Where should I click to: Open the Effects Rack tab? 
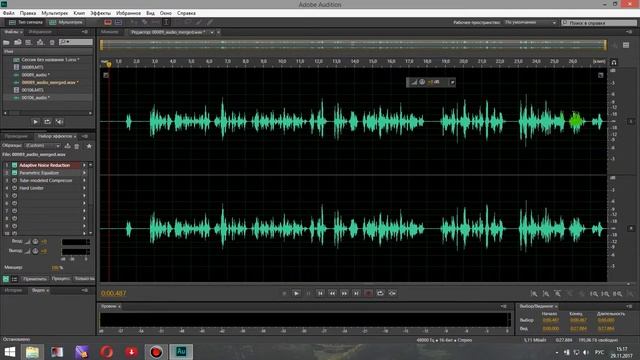point(56,136)
